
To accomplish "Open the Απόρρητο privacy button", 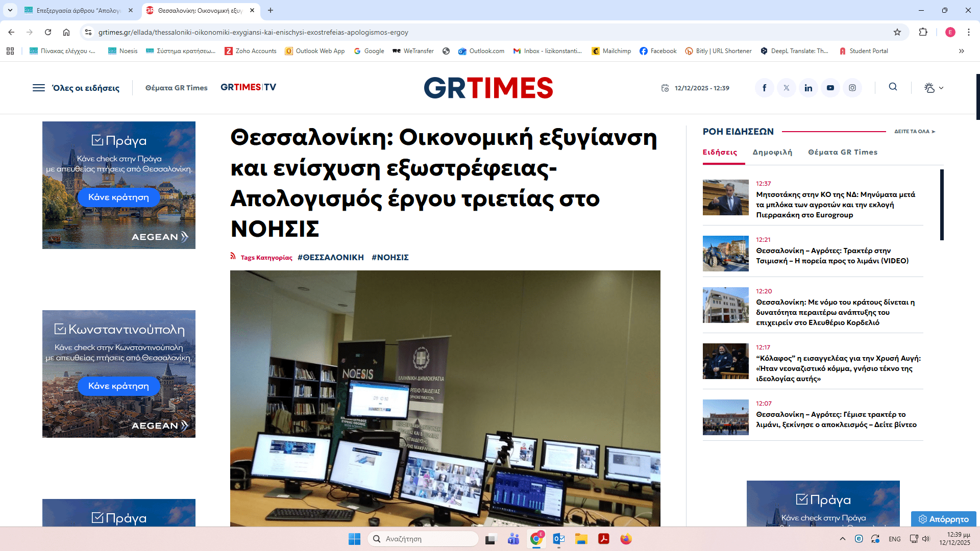I will tap(943, 519).
